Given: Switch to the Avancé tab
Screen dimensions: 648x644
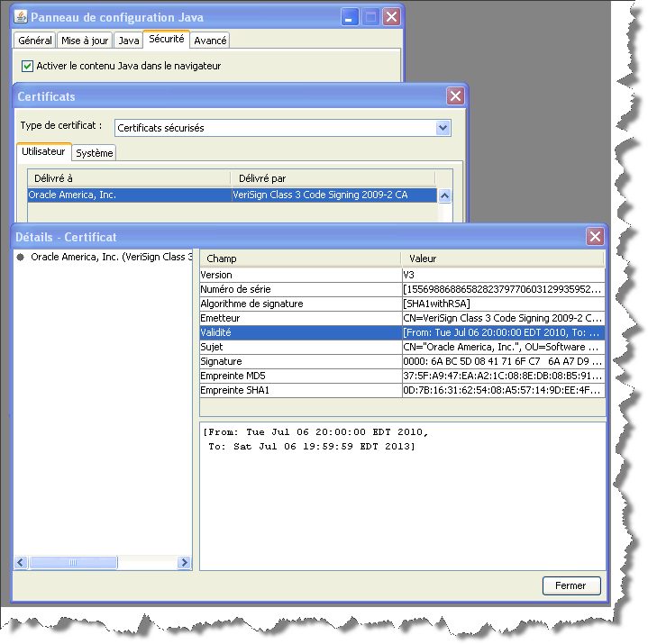Looking at the screenshot, I should coord(210,41).
